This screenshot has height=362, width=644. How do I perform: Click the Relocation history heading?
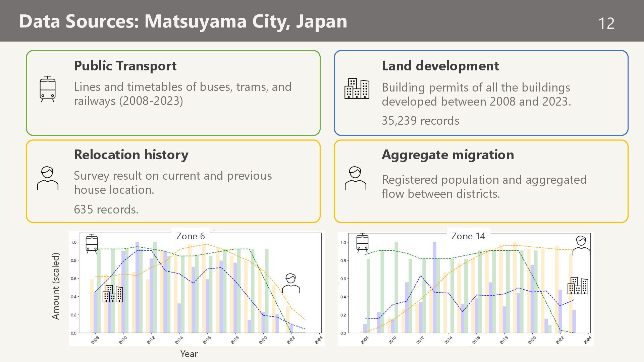click(131, 155)
